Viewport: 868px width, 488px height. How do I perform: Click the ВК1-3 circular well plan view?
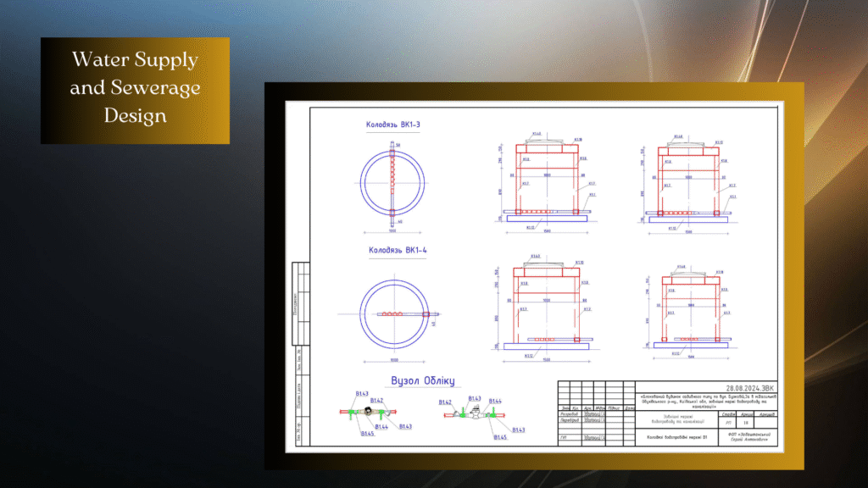[x=392, y=183]
